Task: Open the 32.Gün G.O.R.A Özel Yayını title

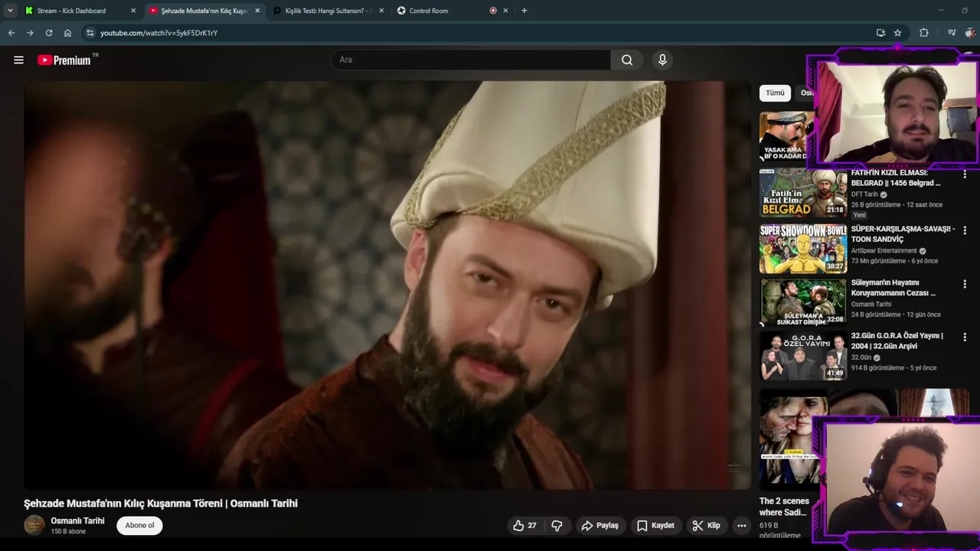Action: click(897, 341)
